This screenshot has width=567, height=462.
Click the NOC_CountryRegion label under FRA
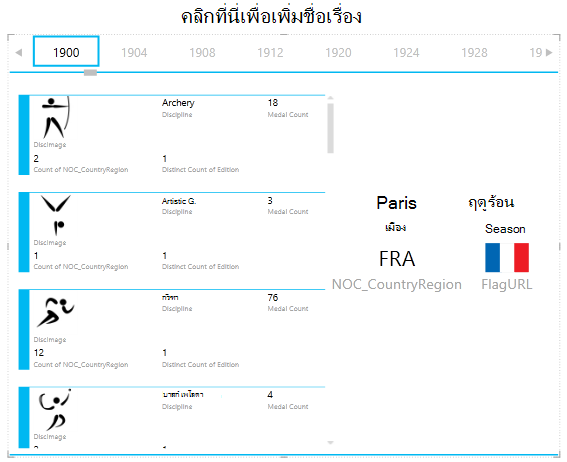(x=397, y=285)
